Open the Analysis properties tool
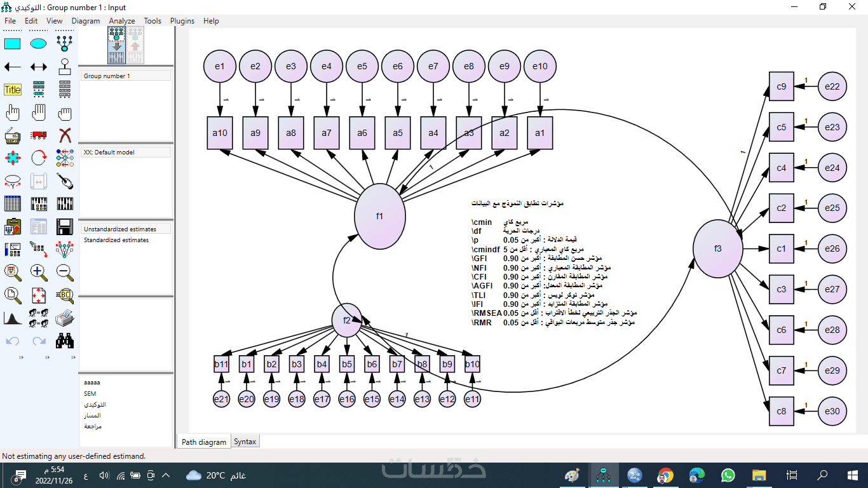Screen dimensions: 868x488 tap(39, 203)
